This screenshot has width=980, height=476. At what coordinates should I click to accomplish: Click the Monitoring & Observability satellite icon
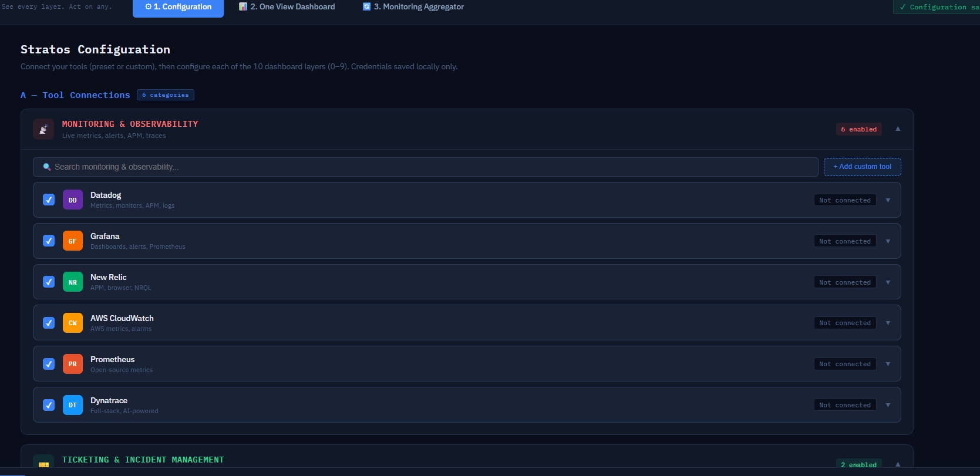(x=43, y=129)
